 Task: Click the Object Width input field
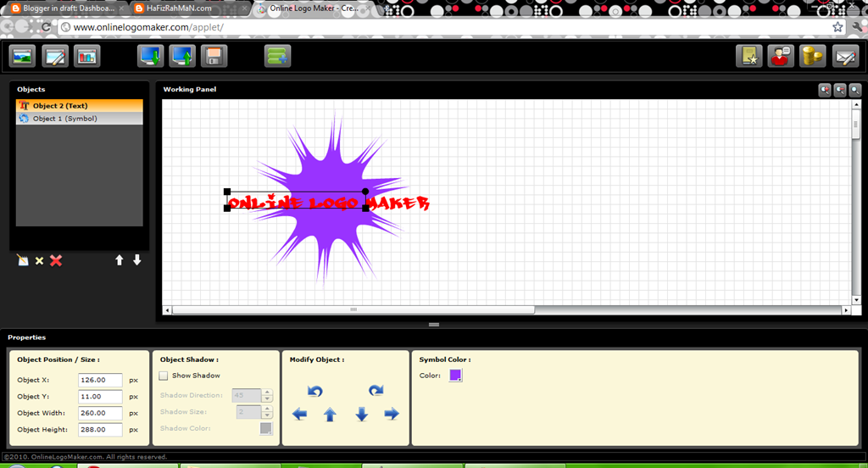pyautogui.click(x=100, y=413)
